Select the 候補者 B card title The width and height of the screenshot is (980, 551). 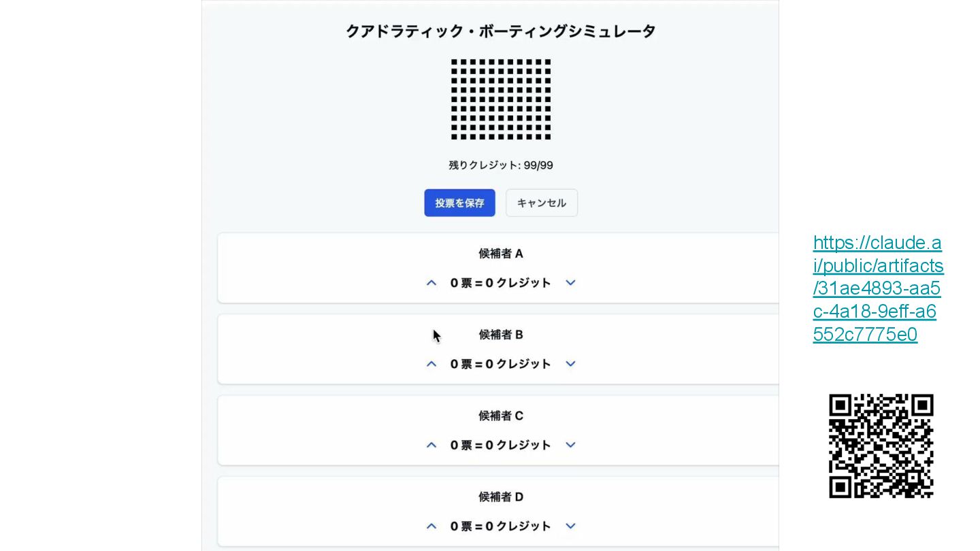tap(501, 335)
